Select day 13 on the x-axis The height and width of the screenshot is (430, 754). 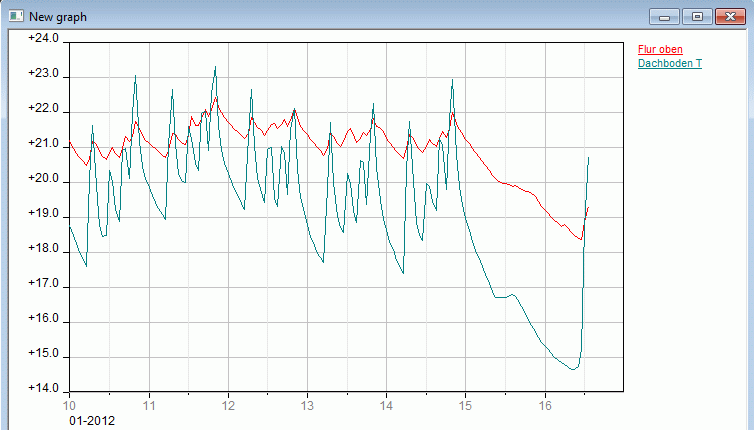pos(307,406)
